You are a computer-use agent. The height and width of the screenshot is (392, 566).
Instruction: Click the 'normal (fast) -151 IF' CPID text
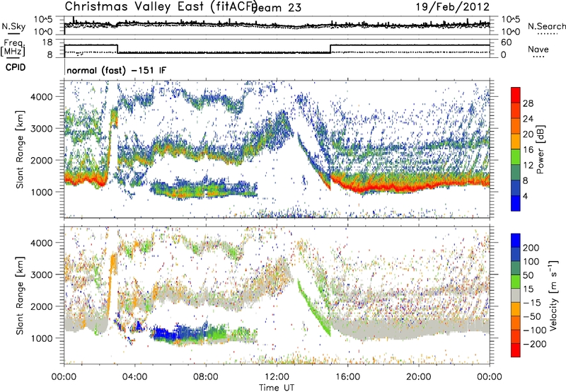[x=117, y=70]
